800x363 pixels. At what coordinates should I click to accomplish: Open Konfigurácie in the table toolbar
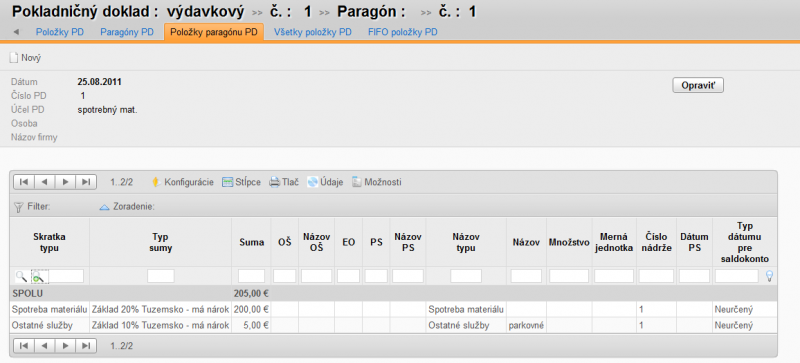[156, 182]
